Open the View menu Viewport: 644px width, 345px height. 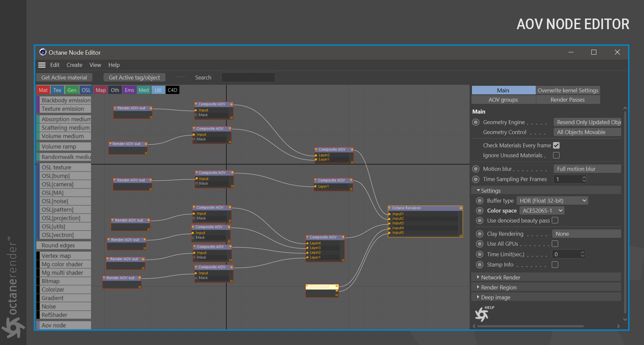click(95, 65)
